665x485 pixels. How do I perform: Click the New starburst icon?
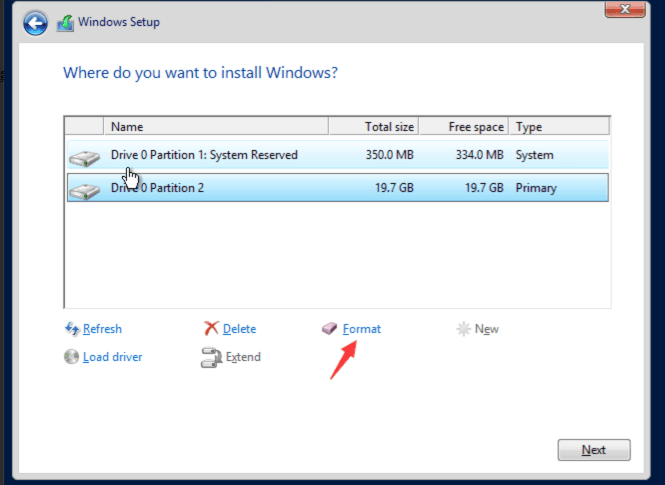(x=463, y=329)
